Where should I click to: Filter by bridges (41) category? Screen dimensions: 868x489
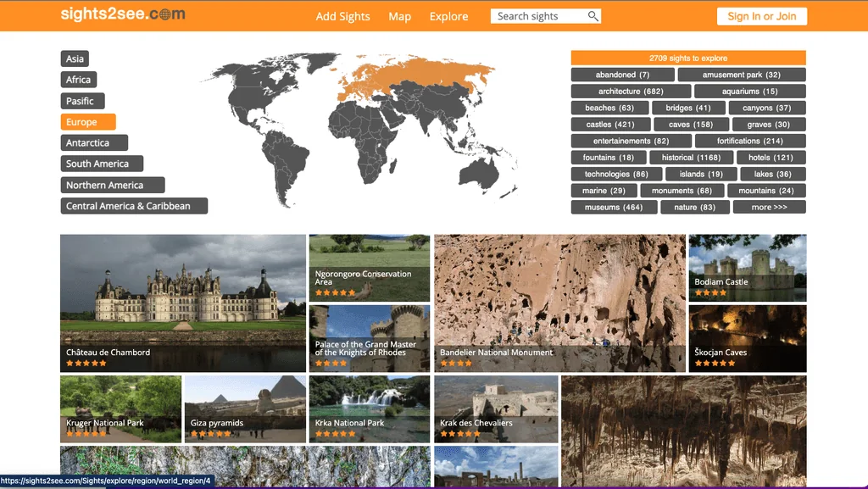point(688,108)
